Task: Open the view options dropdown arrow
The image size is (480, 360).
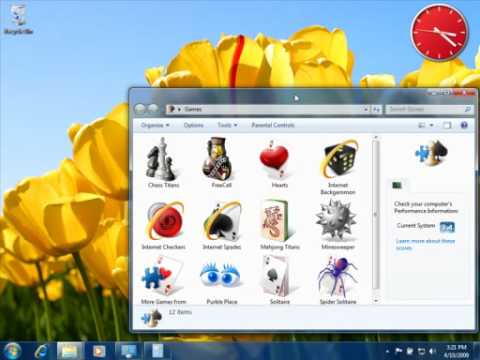Action: pos(431,125)
